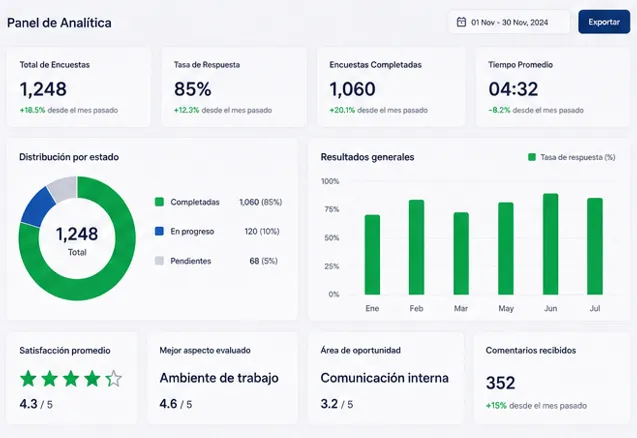Click the Ene bar in the chart
This screenshot has height=438, width=637.
372,255
